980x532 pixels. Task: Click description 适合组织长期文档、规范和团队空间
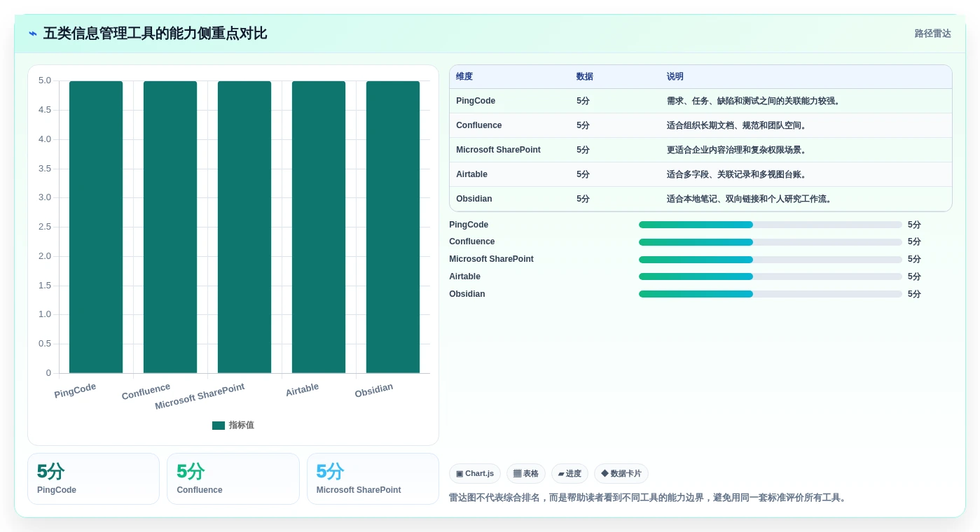(x=738, y=125)
